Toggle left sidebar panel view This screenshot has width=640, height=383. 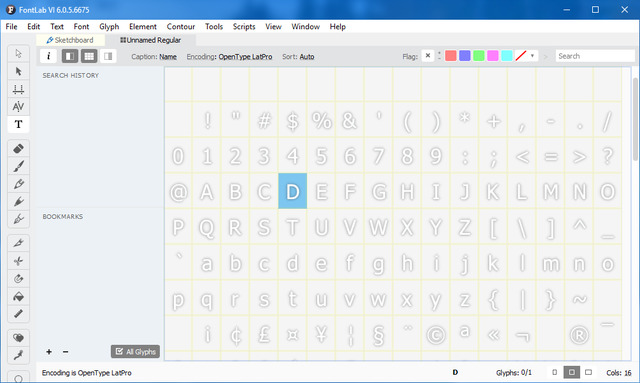(70, 56)
